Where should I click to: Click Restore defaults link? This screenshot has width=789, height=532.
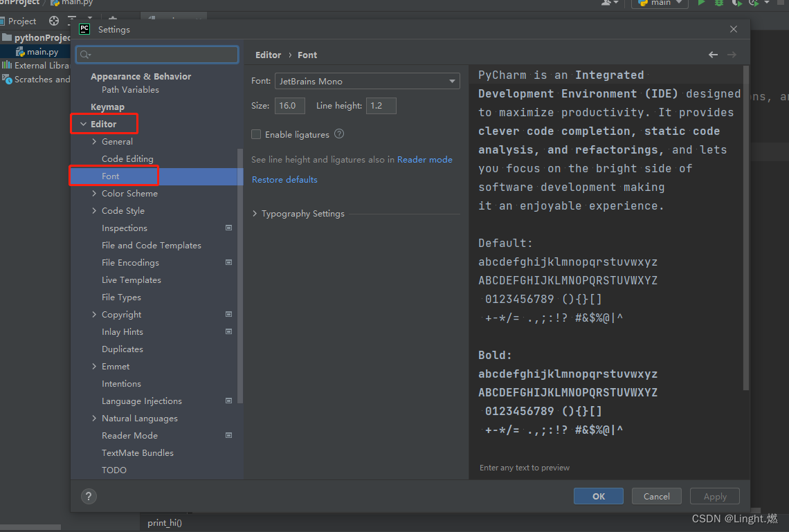click(284, 179)
